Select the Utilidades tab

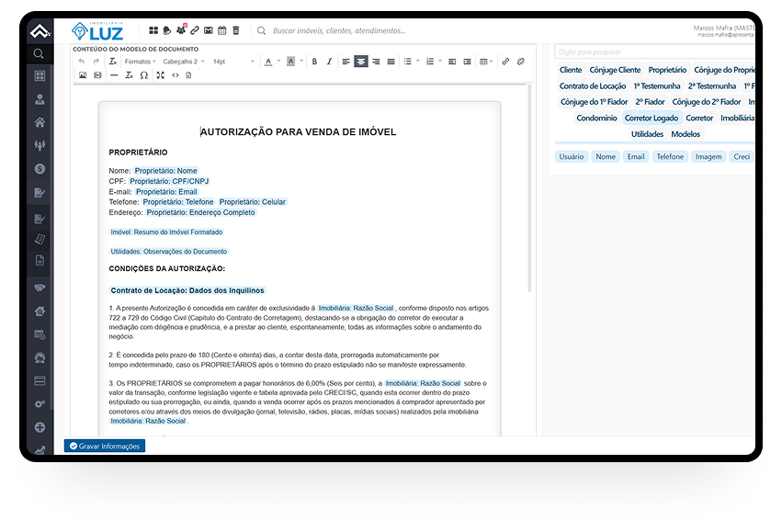(x=647, y=133)
